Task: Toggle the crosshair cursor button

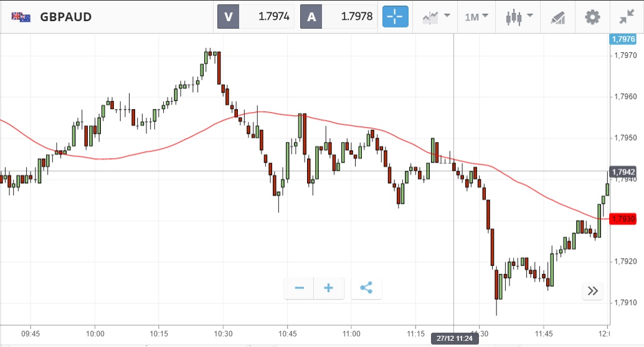Action: (395, 17)
